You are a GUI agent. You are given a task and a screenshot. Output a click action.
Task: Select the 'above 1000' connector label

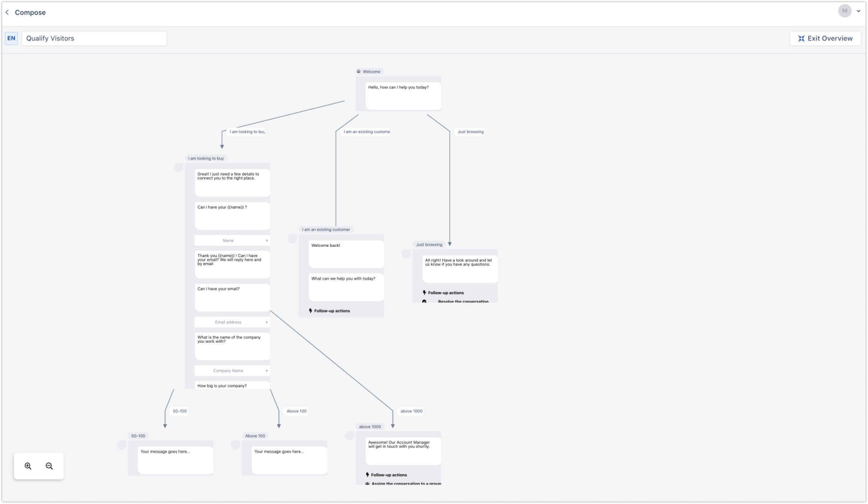tap(411, 411)
